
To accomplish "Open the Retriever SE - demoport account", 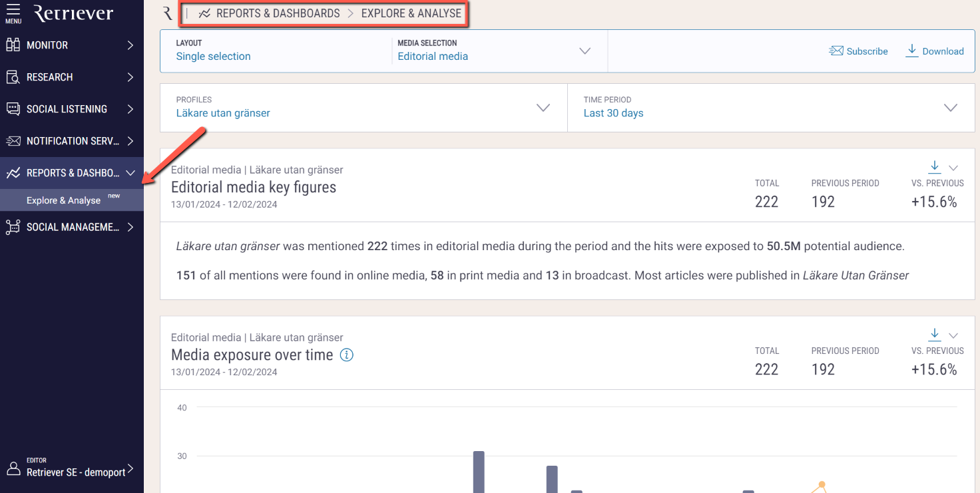I will pos(72,468).
